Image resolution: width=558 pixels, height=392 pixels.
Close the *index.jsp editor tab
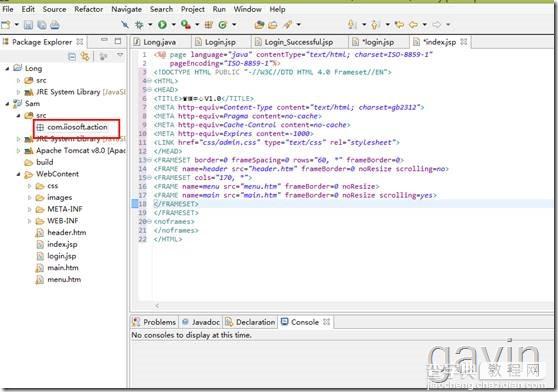point(463,42)
